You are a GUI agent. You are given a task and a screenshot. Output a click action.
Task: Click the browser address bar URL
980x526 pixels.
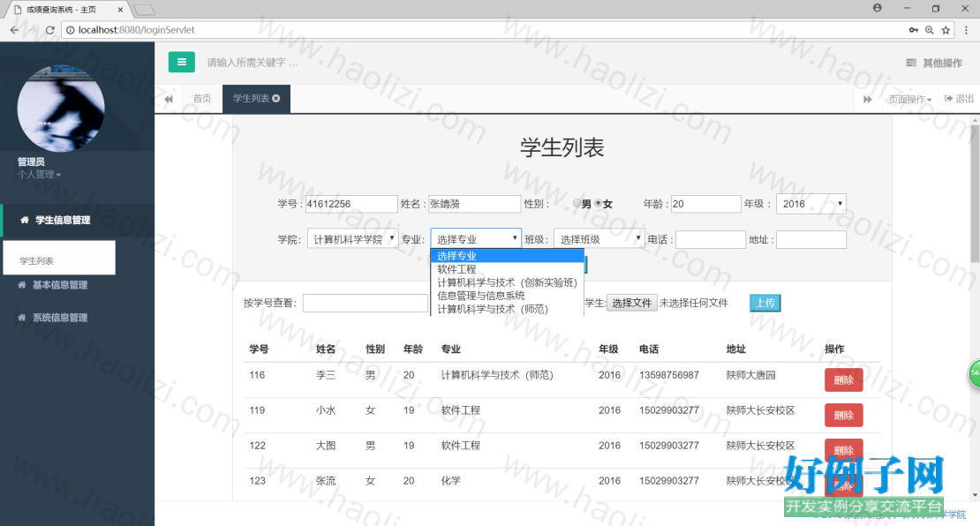136,30
